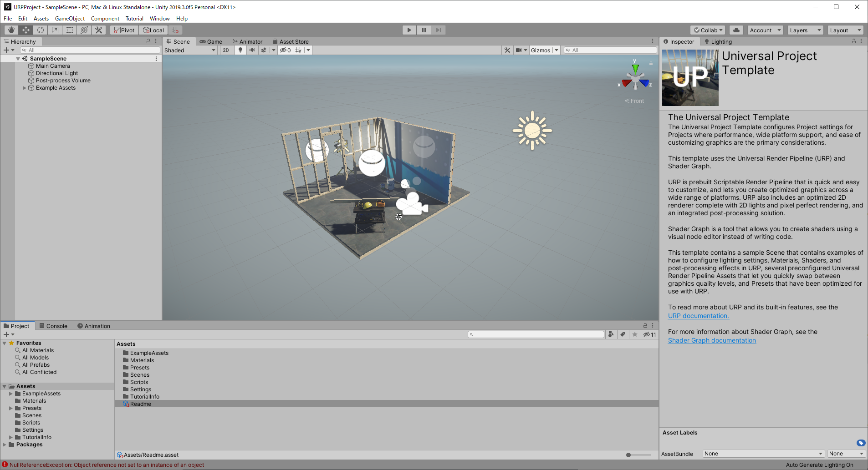This screenshot has width=868, height=470.
Task: Select the Scale tool
Action: click(x=55, y=30)
